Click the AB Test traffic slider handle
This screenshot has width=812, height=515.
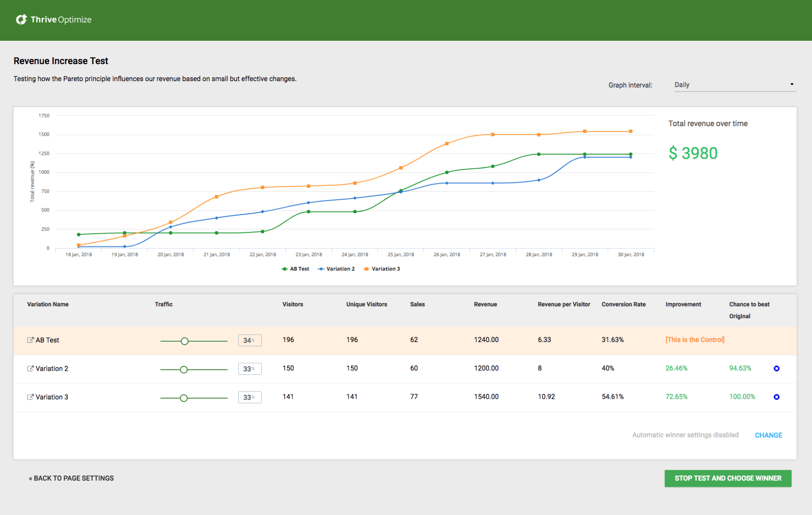tap(185, 341)
